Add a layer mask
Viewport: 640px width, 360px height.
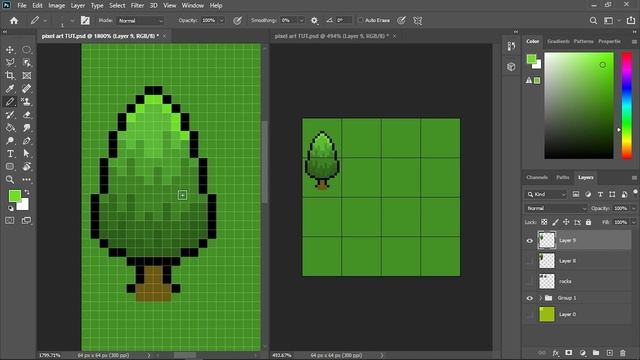pos(569,353)
